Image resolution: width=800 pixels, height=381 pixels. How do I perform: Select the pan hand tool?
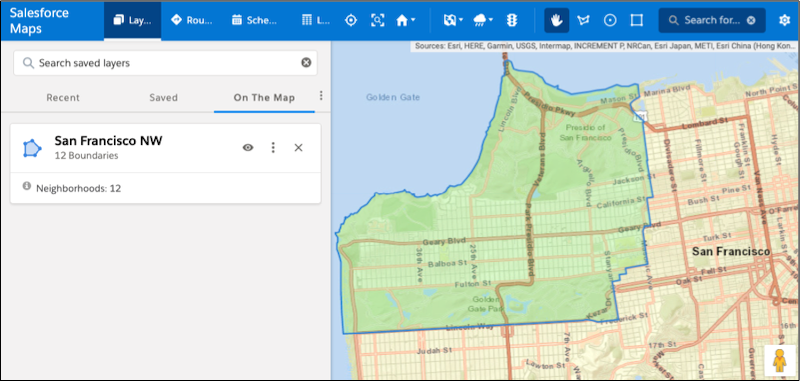tap(557, 20)
